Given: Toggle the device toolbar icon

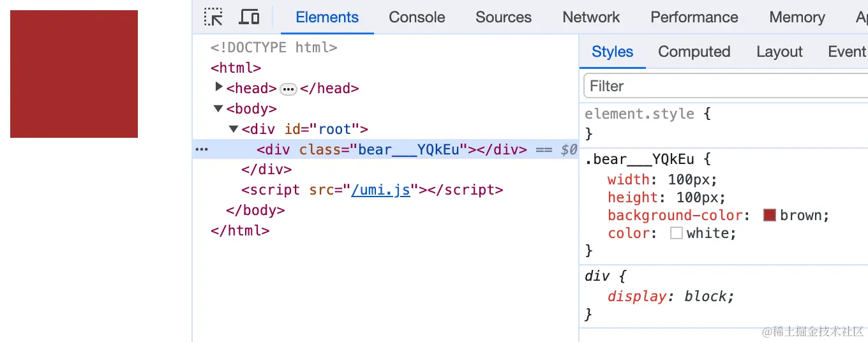Looking at the screenshot, I should tap(249, 17).
